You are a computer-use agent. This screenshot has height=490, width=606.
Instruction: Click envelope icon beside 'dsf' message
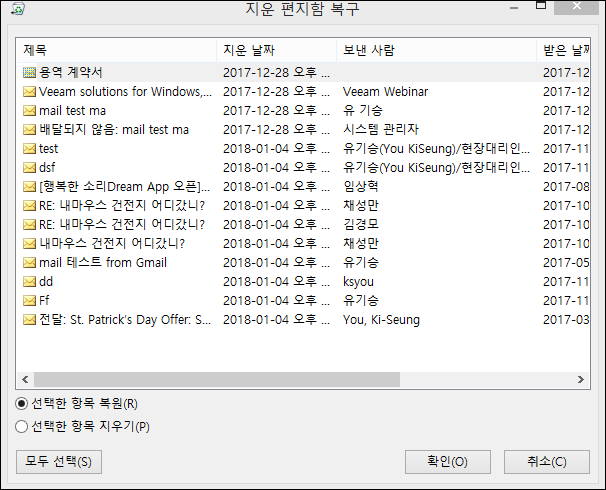point(29,168)
